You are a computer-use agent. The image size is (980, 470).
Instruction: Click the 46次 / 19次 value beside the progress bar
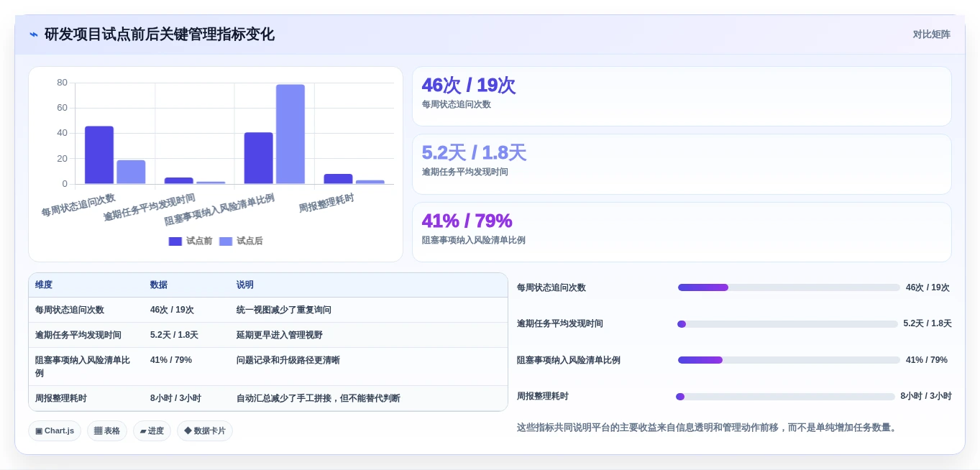coord(928,287)
